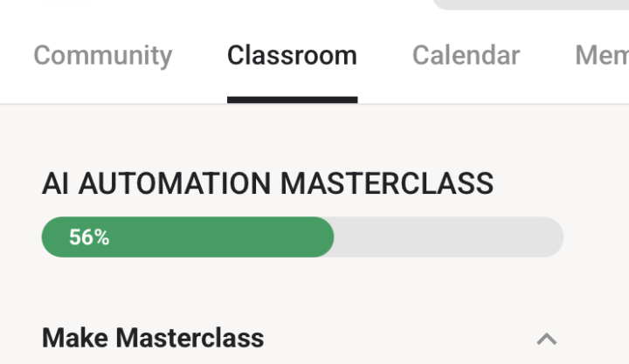The image size is (629, 364).
Task: Collapse the Make Masterclass section chevron
Action: click(547, 339)
